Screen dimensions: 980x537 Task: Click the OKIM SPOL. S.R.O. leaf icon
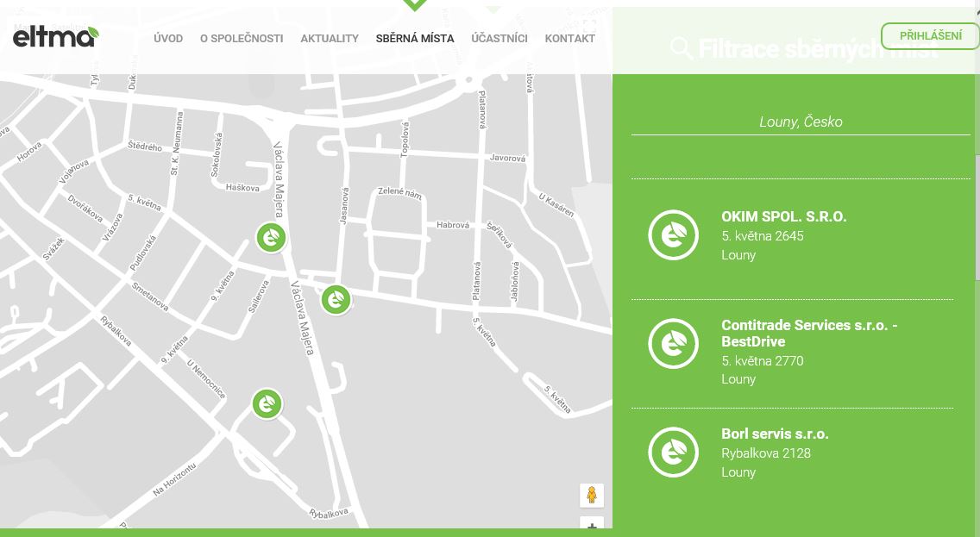coord(673,234)
